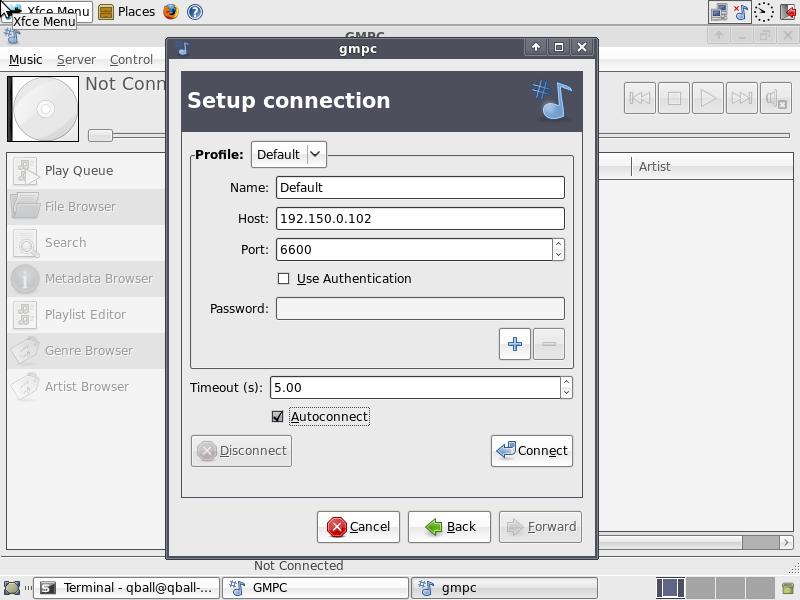Select Playlist Editor in sidebar

point(86,314)
